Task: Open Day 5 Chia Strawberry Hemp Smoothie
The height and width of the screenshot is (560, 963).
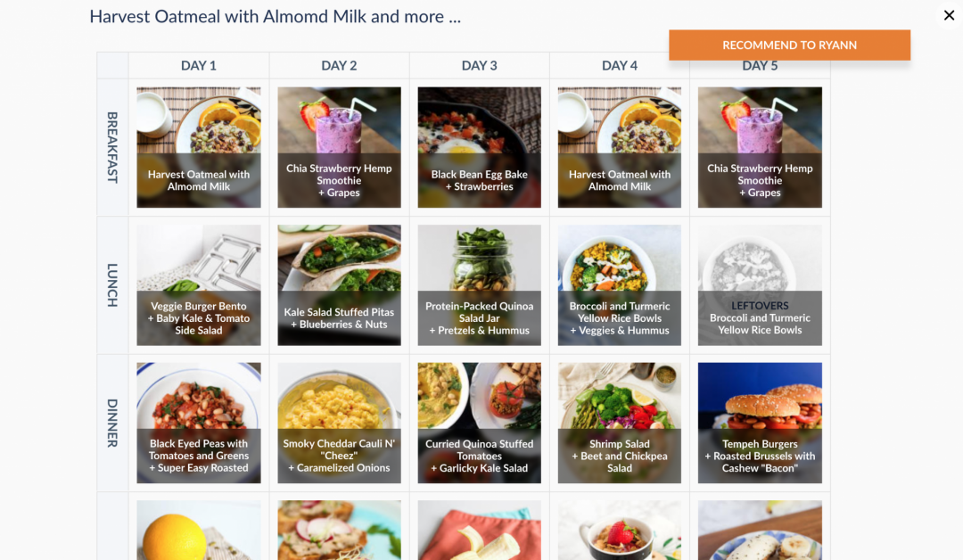Action: pyautogui.click(x=760, y=147)
